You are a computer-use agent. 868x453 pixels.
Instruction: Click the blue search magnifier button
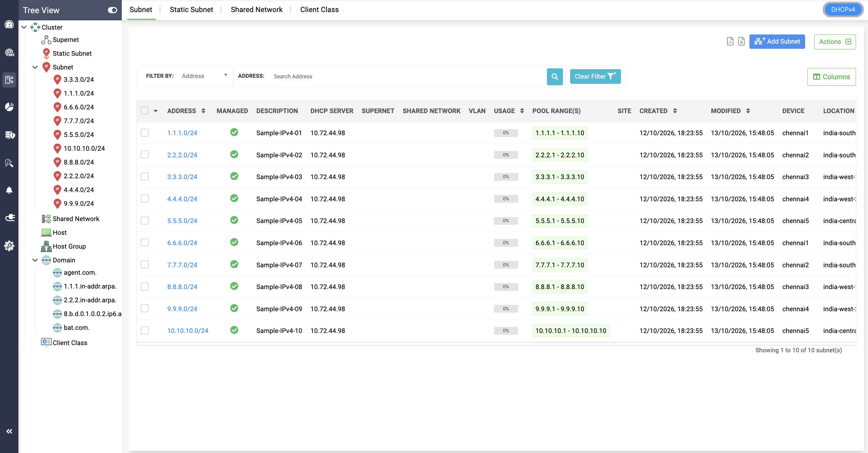555,76
